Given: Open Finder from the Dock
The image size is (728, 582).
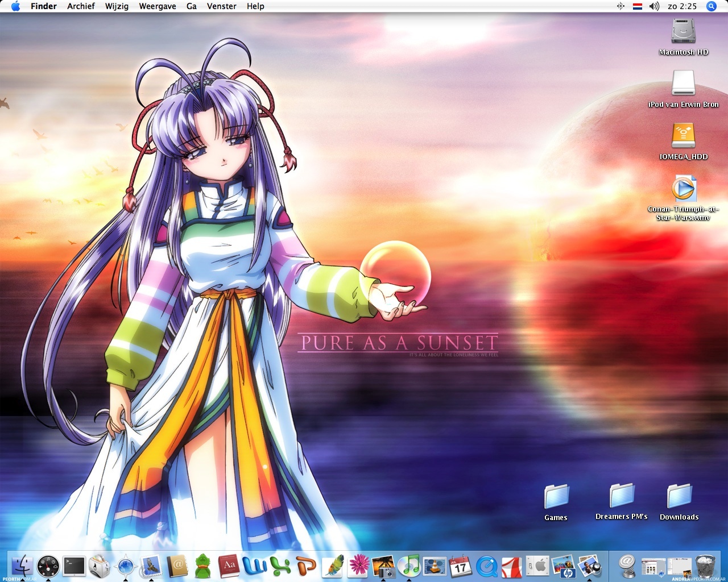Looking at the screenshot, I should point(22,566).
